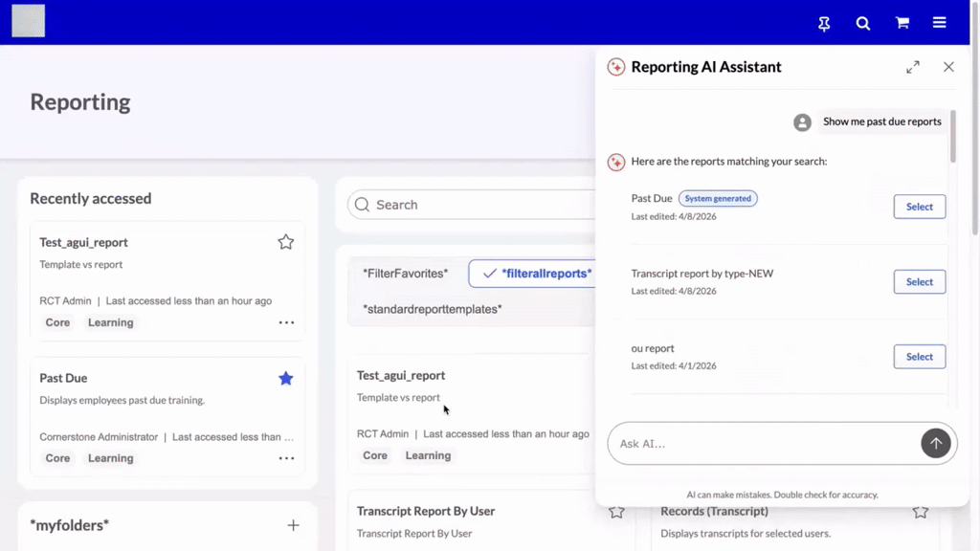Viewport: 980px width, 551px height.
Task: Favorite the Transcript Report By User star
Action: (616, 512)
